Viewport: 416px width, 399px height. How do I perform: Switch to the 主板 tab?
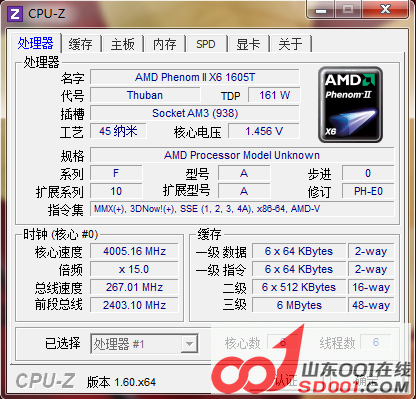pos(123,44)
